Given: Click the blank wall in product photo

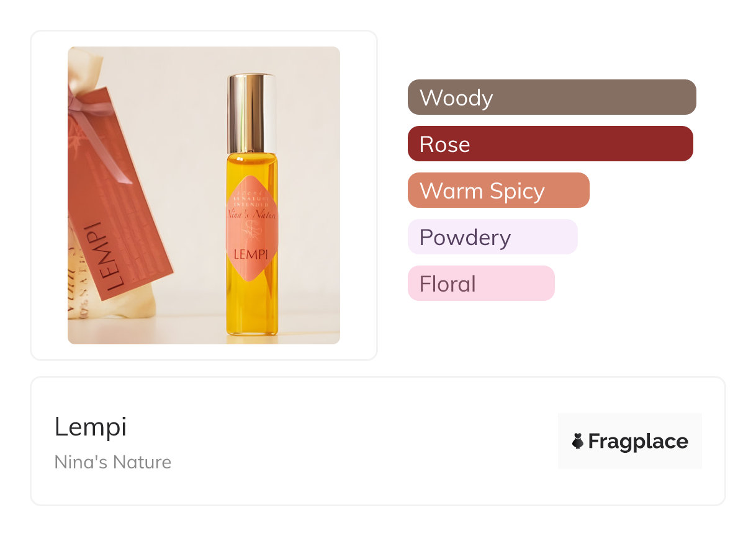Looking at the screenshot, I should pos(180,124).
